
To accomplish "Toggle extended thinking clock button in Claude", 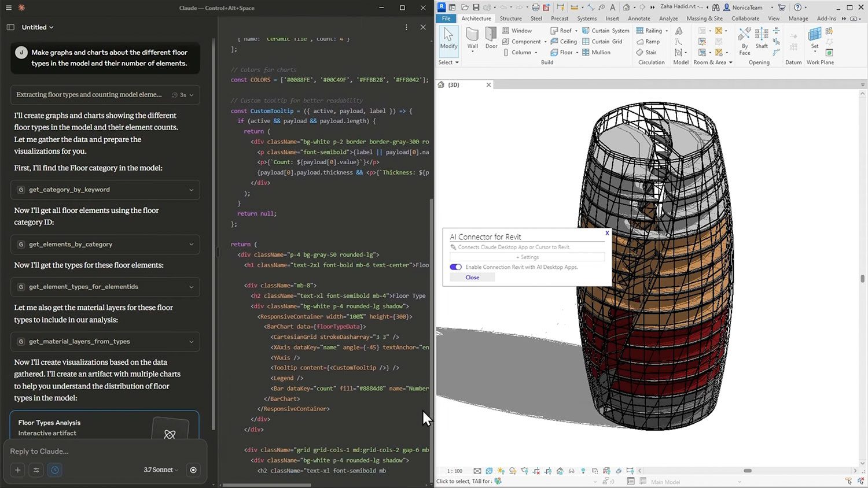I will click(x=55, y=470).
